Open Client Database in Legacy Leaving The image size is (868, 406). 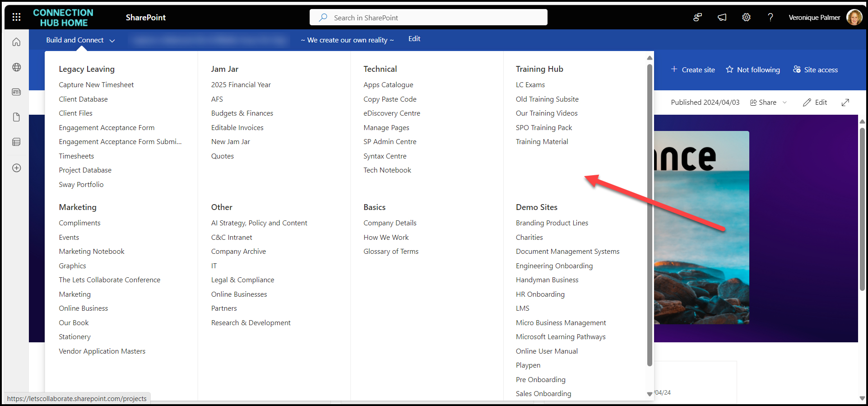pyautogui.click(x=83, y=99)
